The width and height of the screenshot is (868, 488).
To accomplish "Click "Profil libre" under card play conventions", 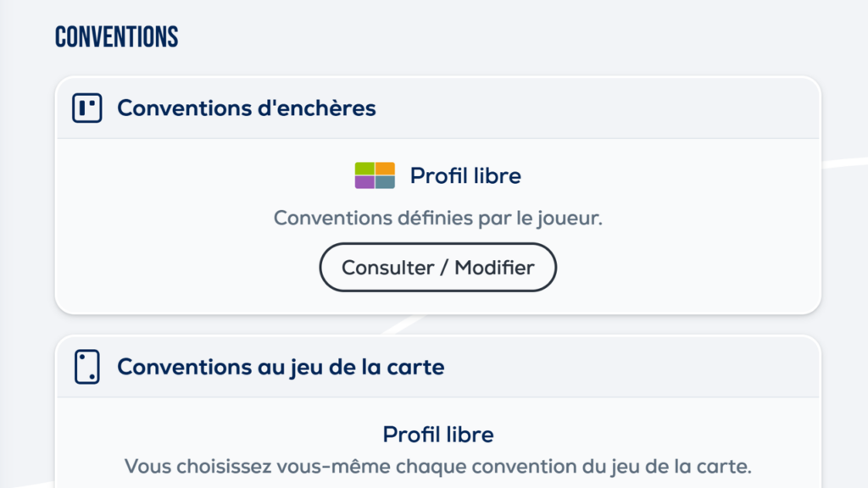I will tap(437, 435).
